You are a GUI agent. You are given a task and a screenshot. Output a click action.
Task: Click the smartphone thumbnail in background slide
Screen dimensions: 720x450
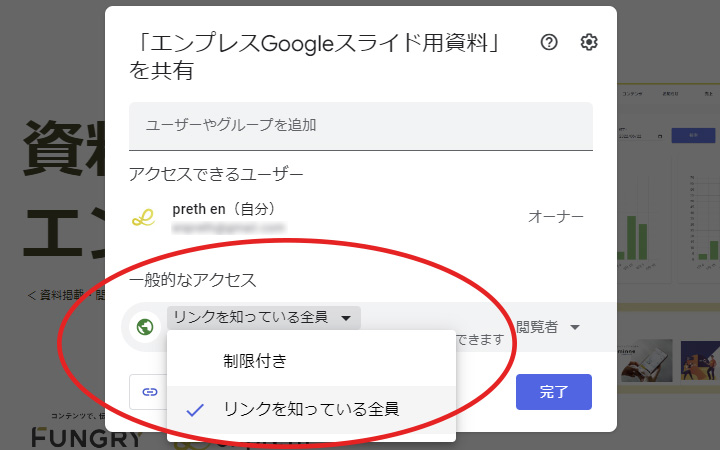point(647,361)
